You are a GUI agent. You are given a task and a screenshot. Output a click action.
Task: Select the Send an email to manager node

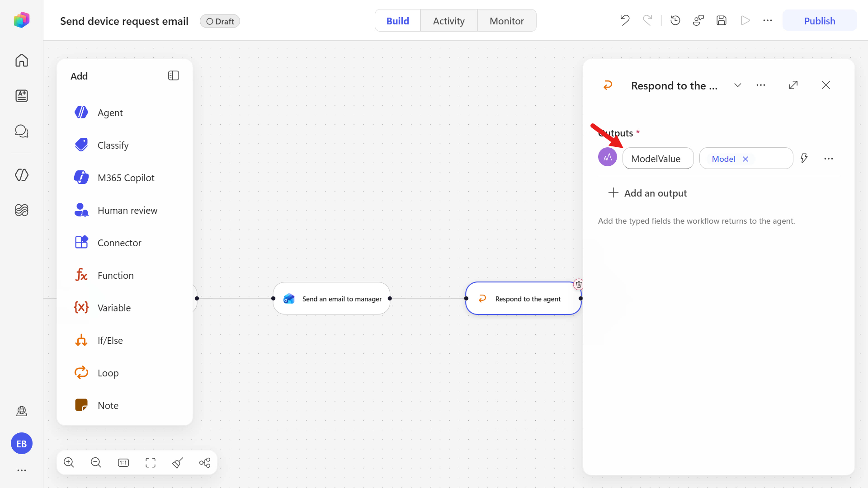[x=332, y=299]
